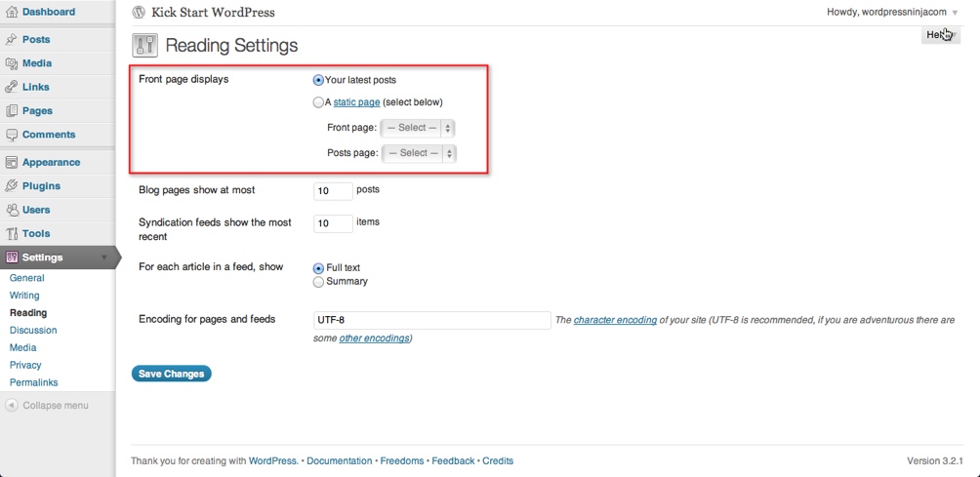
Task: Select the Summary feed radio button
Action: [318, 282]
